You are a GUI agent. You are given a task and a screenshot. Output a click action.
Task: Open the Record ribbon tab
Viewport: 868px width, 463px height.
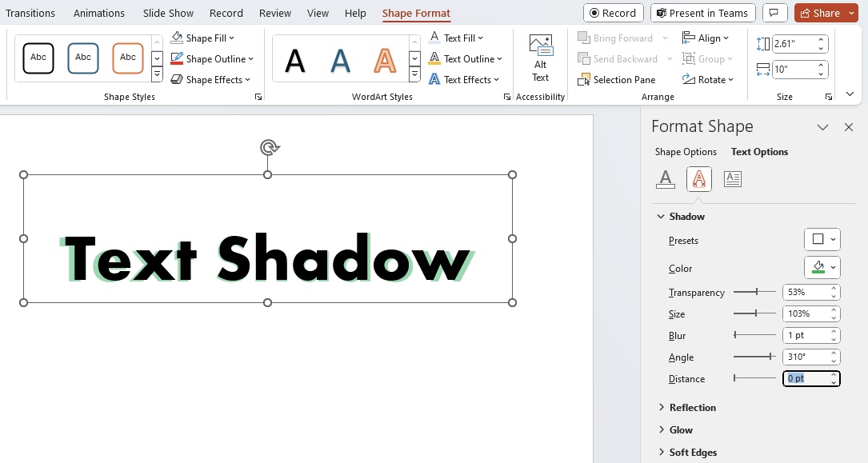pos(226,14)
